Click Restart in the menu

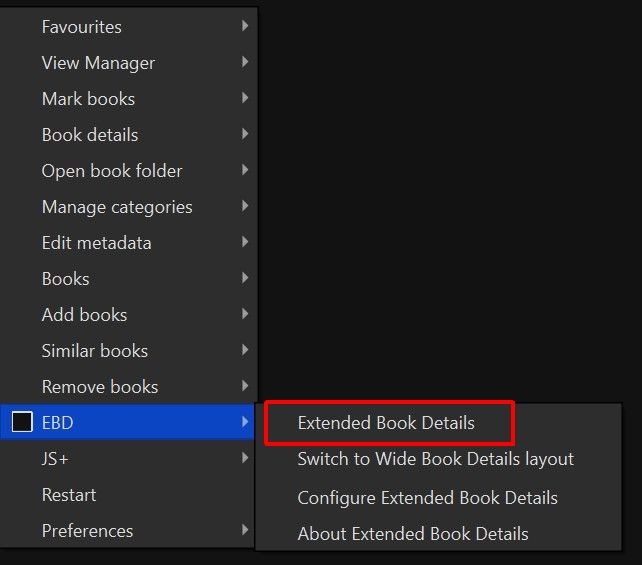[69, 495]
